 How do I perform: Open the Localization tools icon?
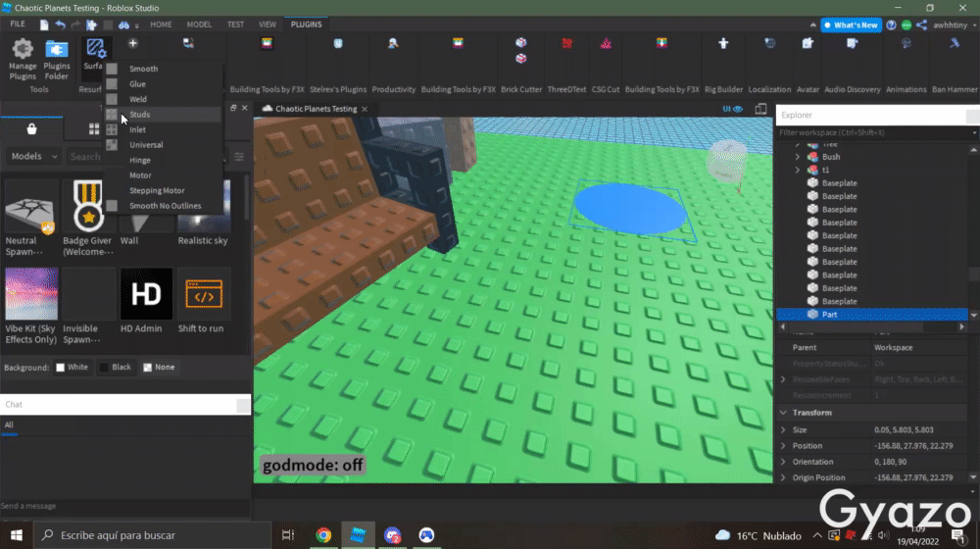point(769,43)
